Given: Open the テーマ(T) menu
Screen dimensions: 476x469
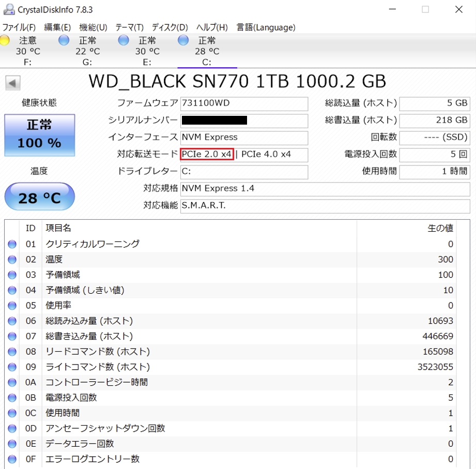Looking at the screenshot, I should pyautogui.click(x=129, y=27).
